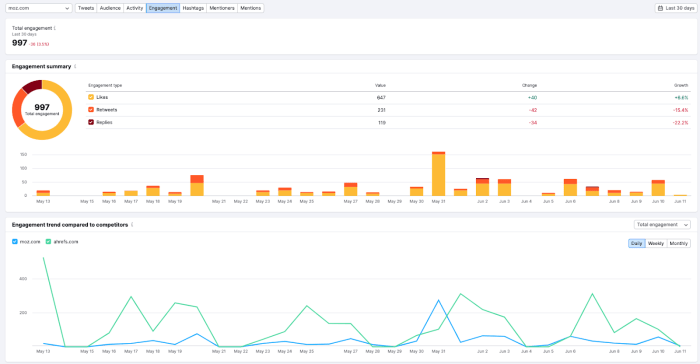700x364 pixels.
Task: Open the moz.com account dropdown
Action: click(38, 8)
